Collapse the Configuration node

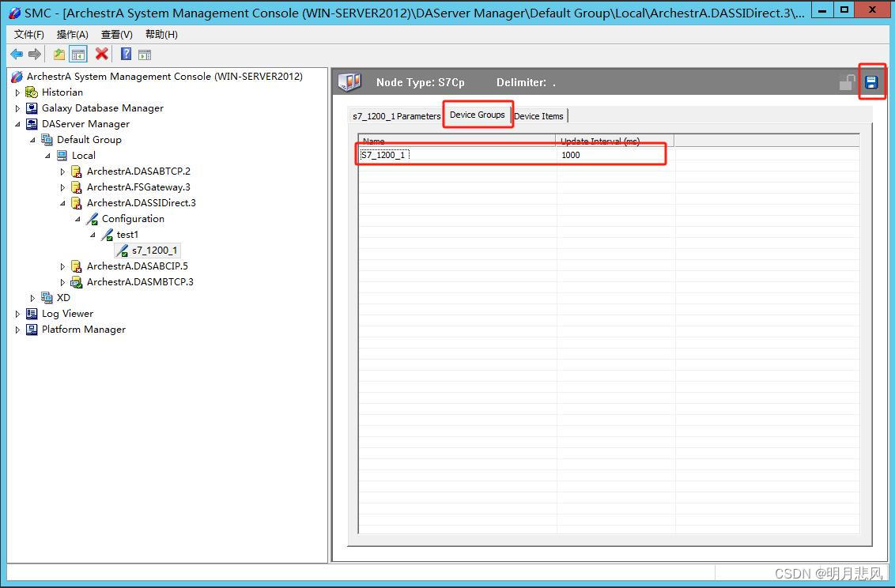77,219
